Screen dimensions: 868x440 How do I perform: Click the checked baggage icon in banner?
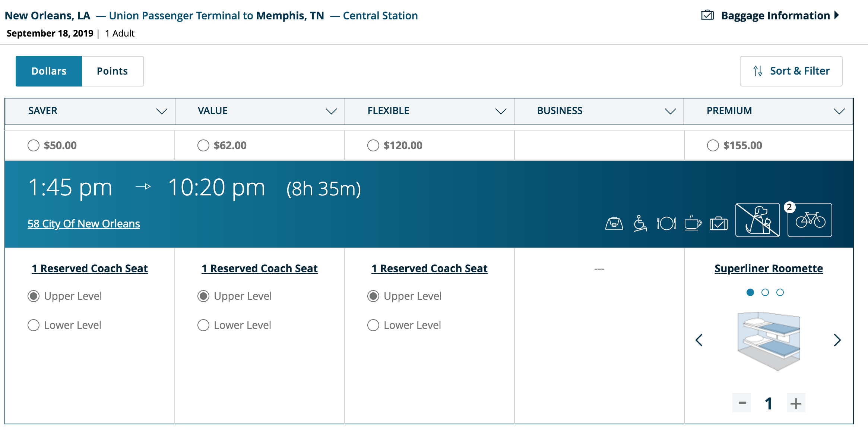coord(719,224)
